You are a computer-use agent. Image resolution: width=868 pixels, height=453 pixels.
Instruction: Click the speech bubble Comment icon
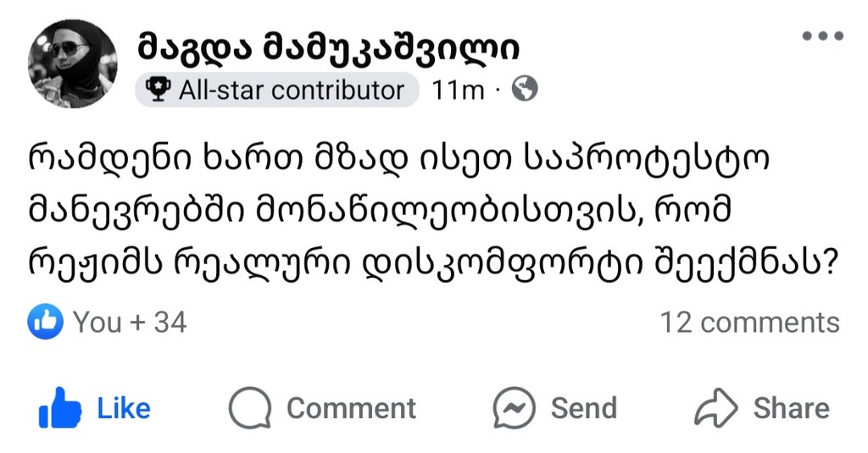pos(248,409)
